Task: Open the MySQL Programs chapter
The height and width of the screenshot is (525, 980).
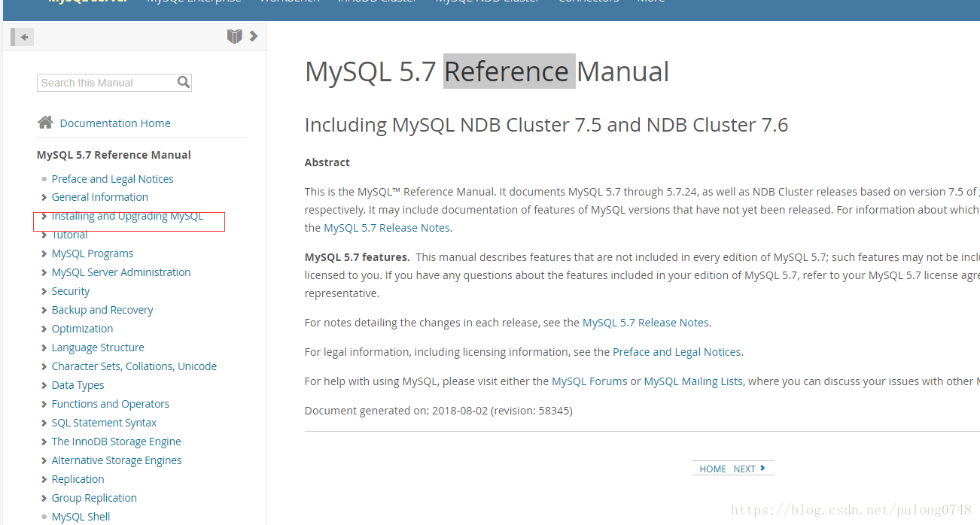Action: coord(92,253)
